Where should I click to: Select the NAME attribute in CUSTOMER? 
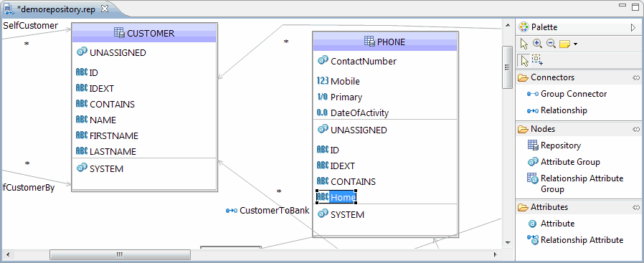pos(95,120)
